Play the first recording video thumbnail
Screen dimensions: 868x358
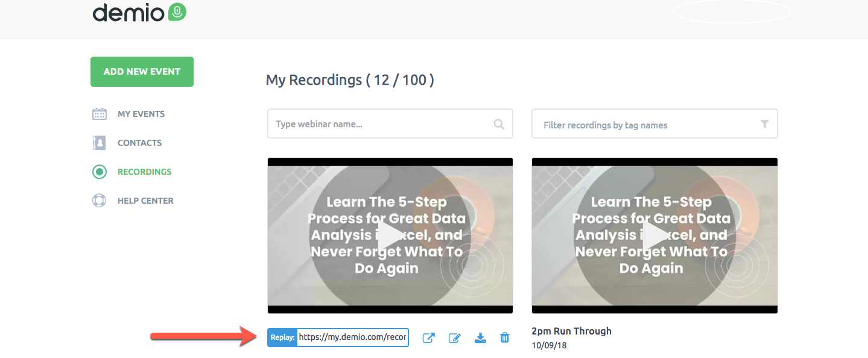(x=390, y=236)
